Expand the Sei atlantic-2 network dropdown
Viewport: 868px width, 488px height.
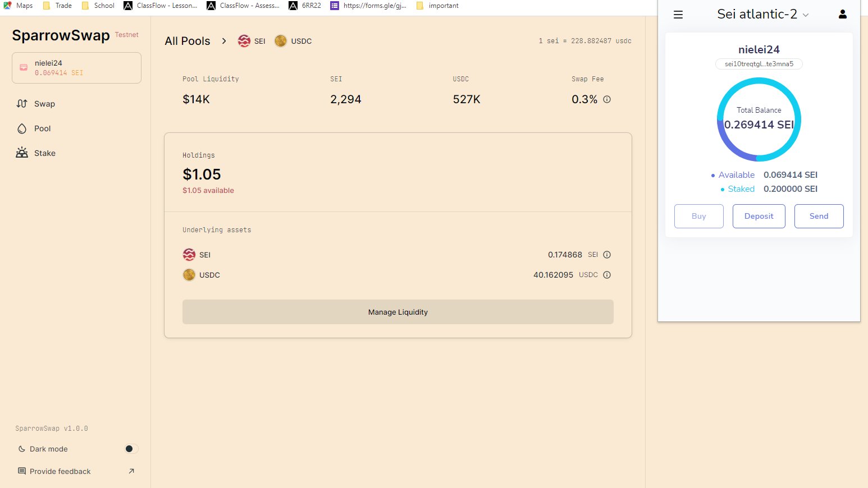point(763,15)
